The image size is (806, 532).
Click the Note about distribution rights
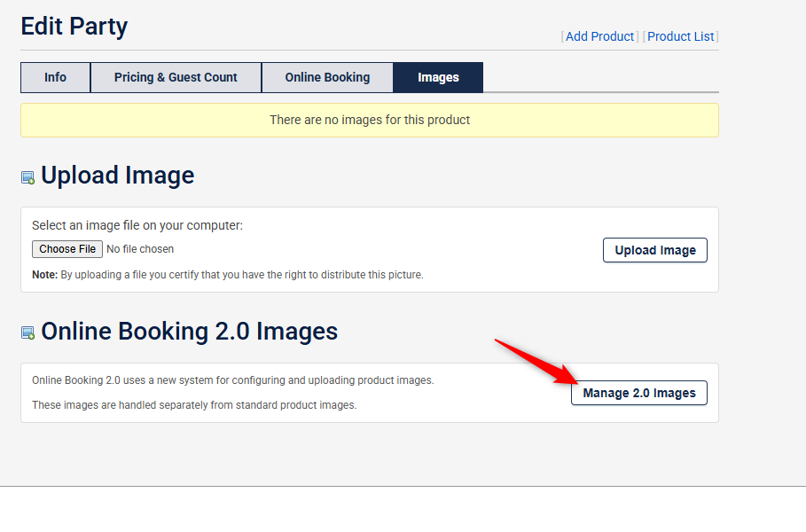coord(227,275)
